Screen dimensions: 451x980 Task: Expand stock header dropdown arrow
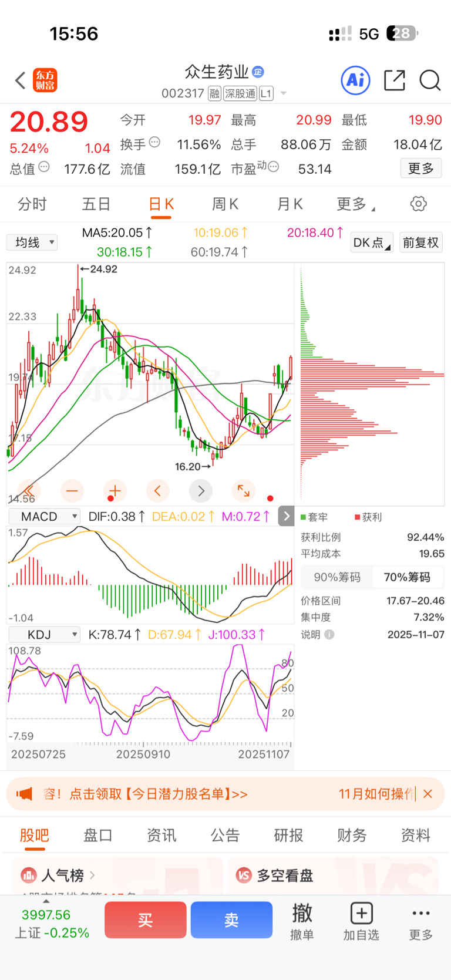(x=284, y=93)
